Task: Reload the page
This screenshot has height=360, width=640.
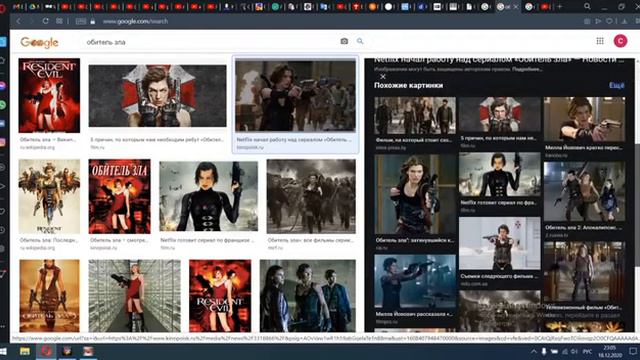Action: [45, 21]
